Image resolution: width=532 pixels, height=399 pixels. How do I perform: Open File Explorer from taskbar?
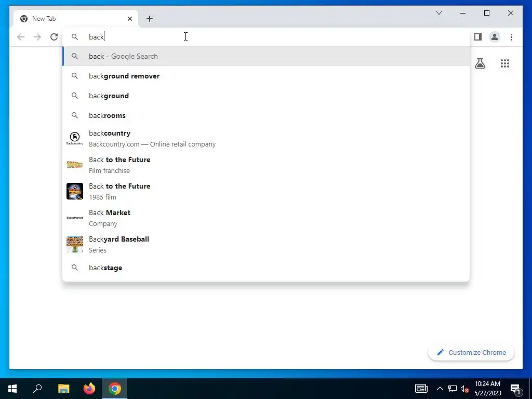click(x=63, y=389)
